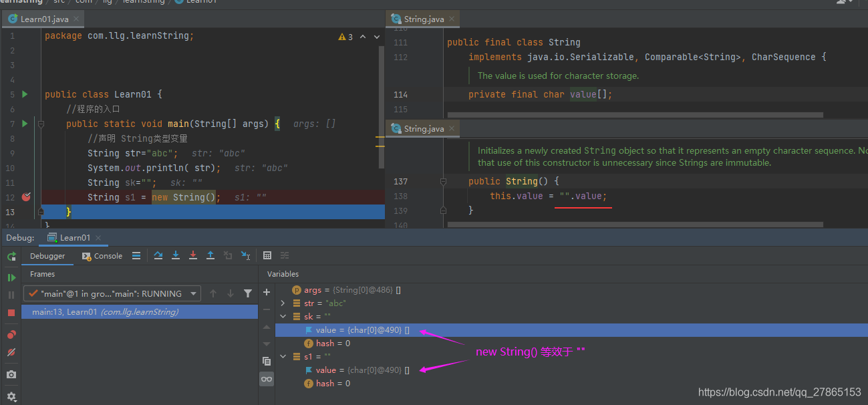This screenshot has height=405, width=868.
Task: Click the Step Over icon
Action: (x=158, y=255)
